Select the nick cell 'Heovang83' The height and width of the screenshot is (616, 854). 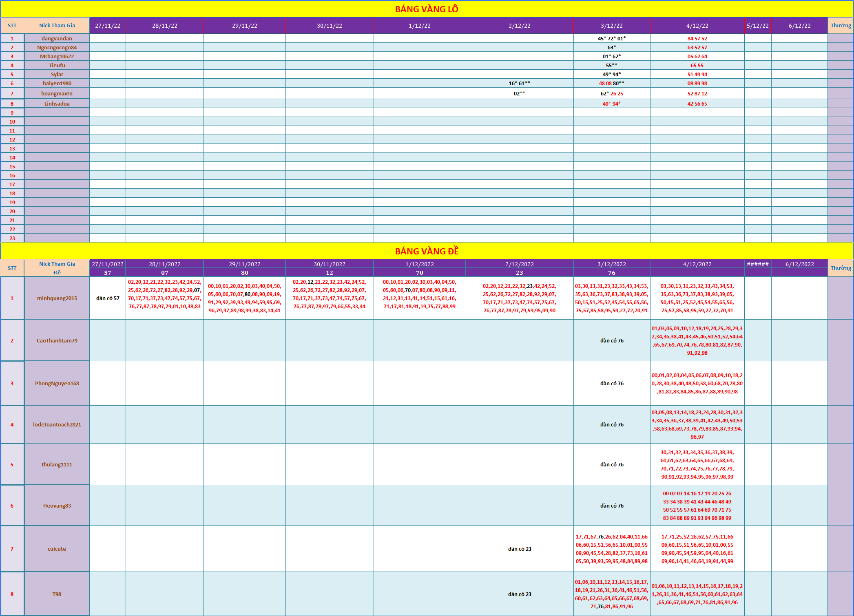pyautogui.click(x=57, y=506)
